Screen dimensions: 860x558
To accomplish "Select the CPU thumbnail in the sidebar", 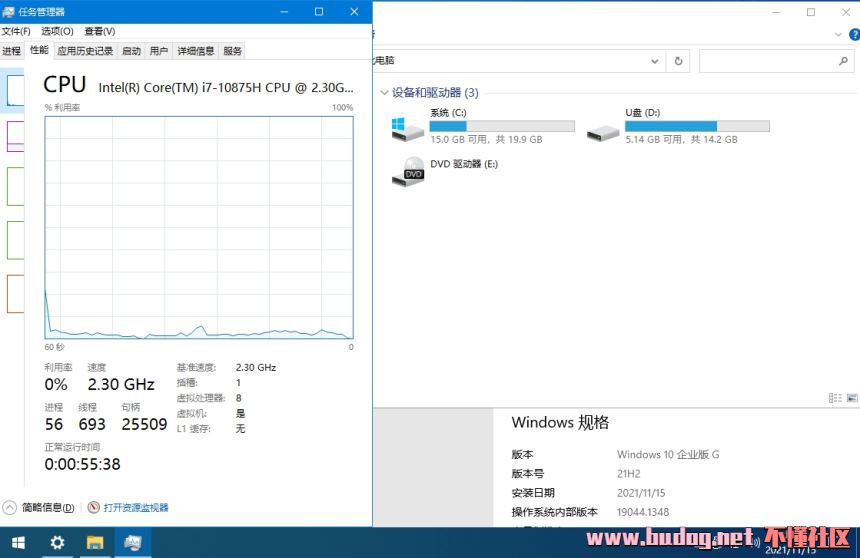I will point(15,91).
